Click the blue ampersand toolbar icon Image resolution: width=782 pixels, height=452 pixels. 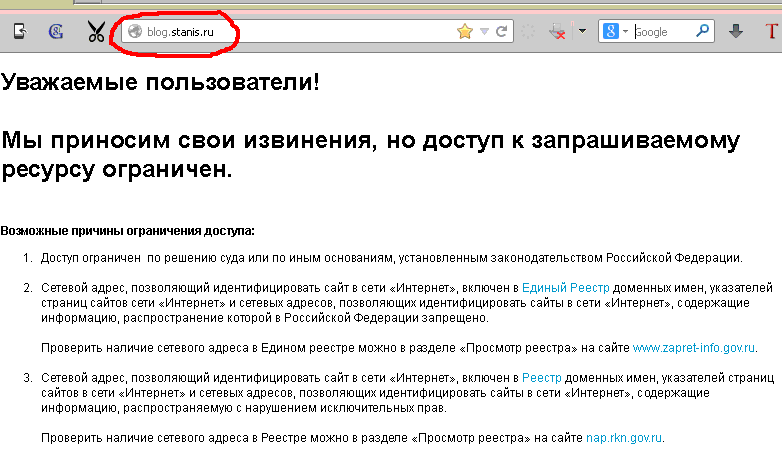(x=56, y=32)
